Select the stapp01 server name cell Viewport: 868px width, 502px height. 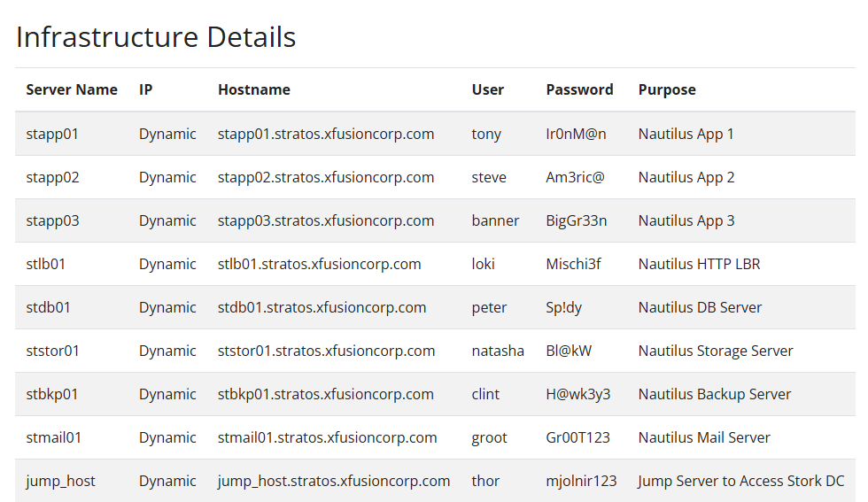pyautogui.click(x=52, y=134)
